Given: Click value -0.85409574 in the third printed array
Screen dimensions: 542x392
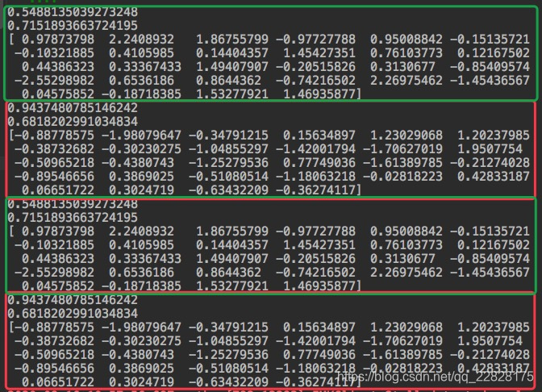Looking at the screenshot, I should pyautogui.click(x=490, y=259).
